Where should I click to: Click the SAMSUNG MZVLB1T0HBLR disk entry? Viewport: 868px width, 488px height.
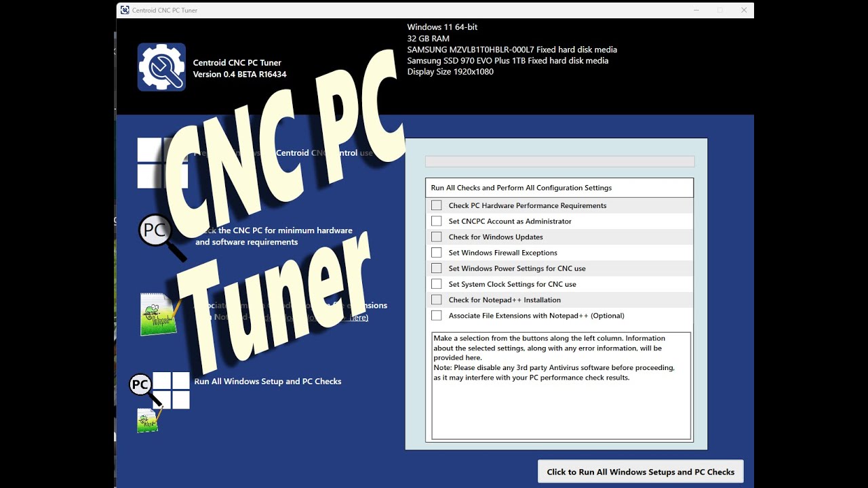512,49
